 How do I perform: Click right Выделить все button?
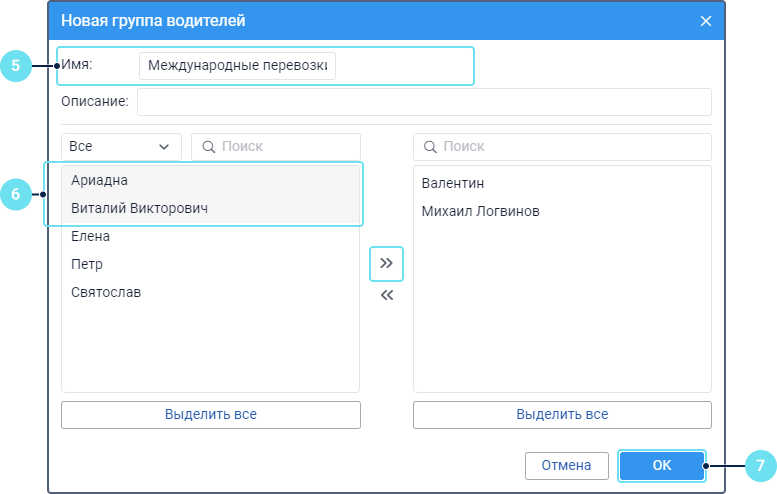[562, 415]
